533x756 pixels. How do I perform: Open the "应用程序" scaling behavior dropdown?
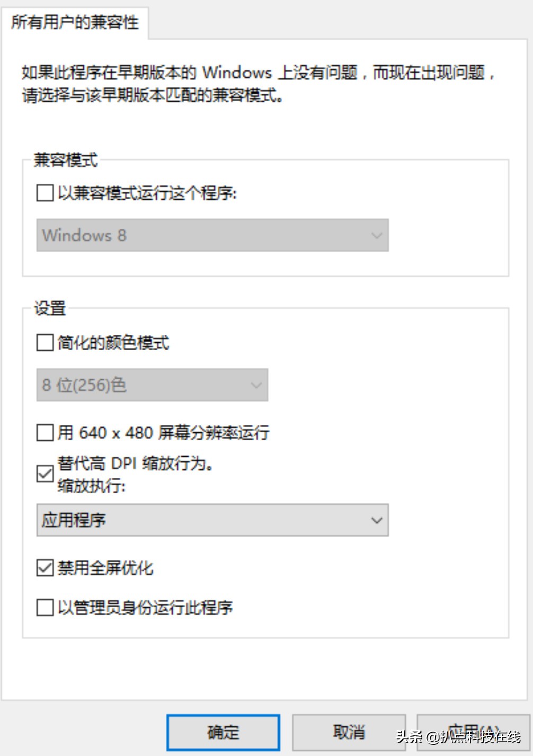212,520
